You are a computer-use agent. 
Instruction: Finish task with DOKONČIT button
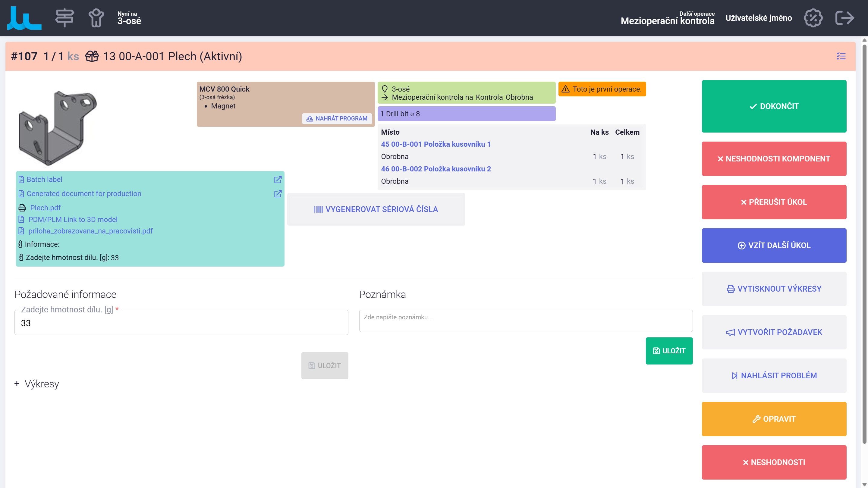pyautogui.click(x=774, y=106)
